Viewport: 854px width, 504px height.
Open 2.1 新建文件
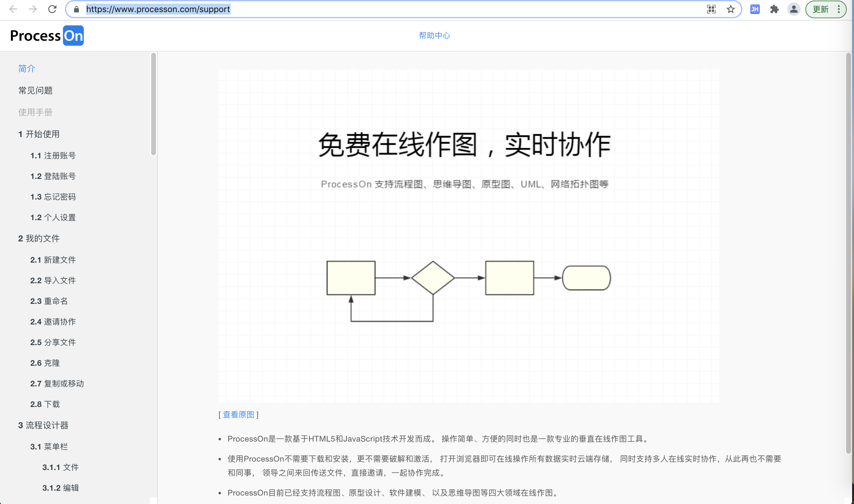tap(53, 260)
